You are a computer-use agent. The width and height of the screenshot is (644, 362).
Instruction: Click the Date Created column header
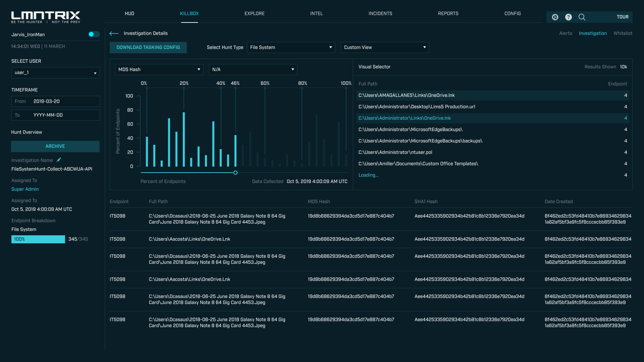click(x=559, y=202)
